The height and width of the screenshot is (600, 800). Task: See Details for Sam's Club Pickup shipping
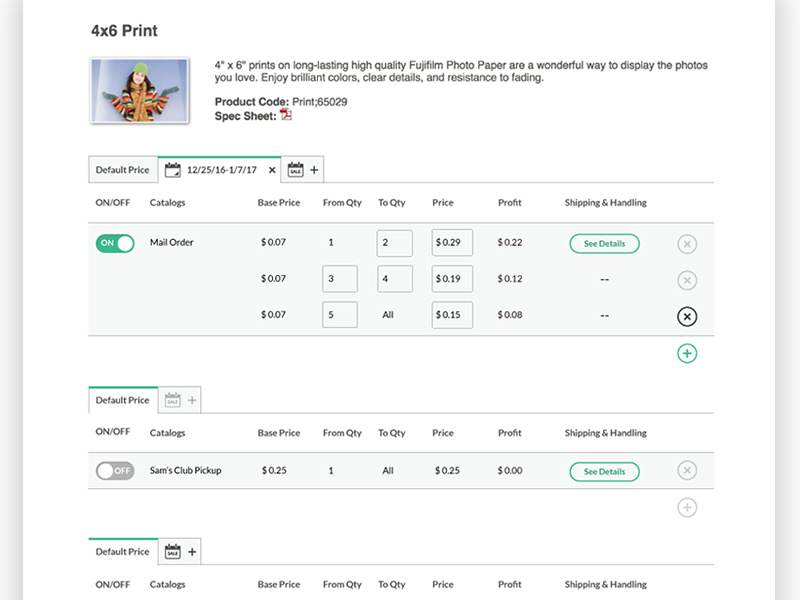pos(604,471)
